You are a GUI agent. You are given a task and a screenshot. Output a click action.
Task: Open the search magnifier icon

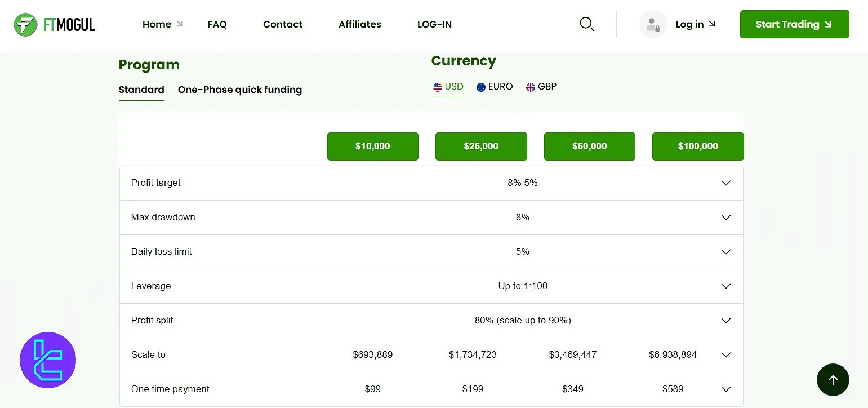pos(586,24)
